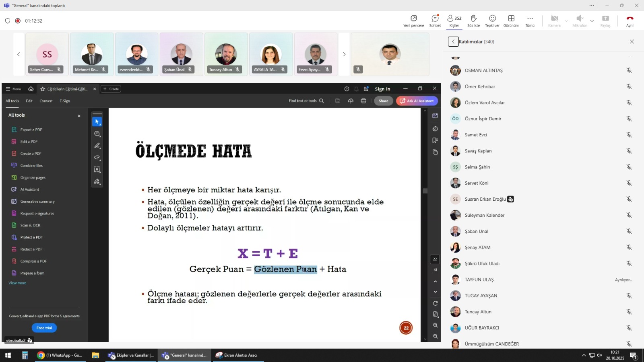Rotate the PDF page
This screenshot has height=362, width=644.
436,303
